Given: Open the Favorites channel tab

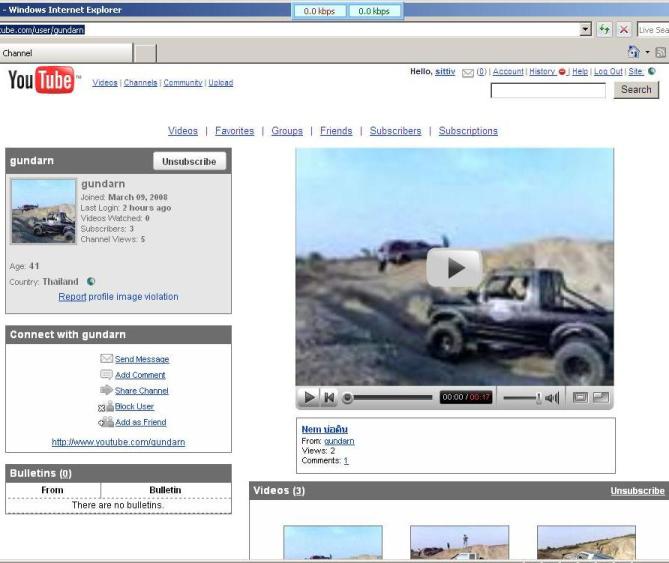Looking at the screenshot, I should pyautogui.click(x=234, y=131).
